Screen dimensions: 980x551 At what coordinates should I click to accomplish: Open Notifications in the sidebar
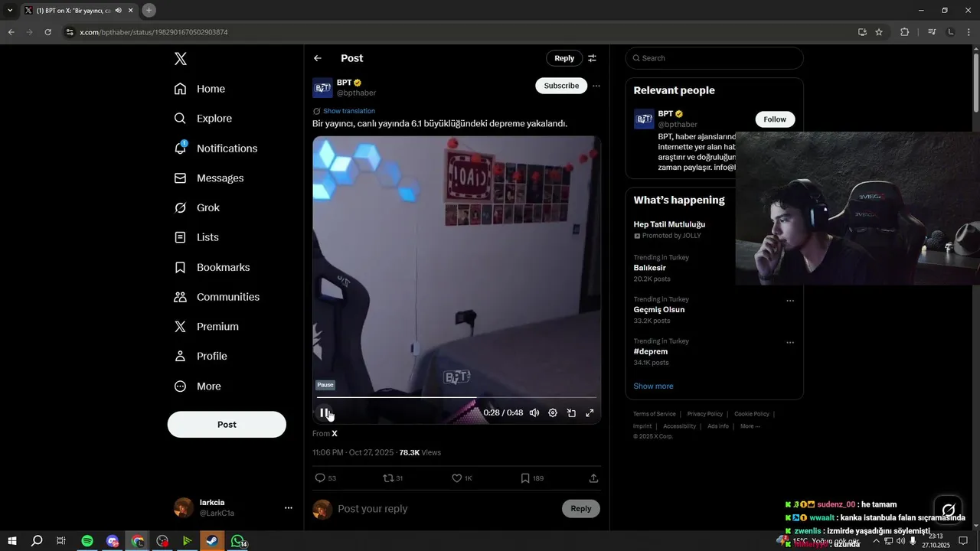click(x=216, y=148)
